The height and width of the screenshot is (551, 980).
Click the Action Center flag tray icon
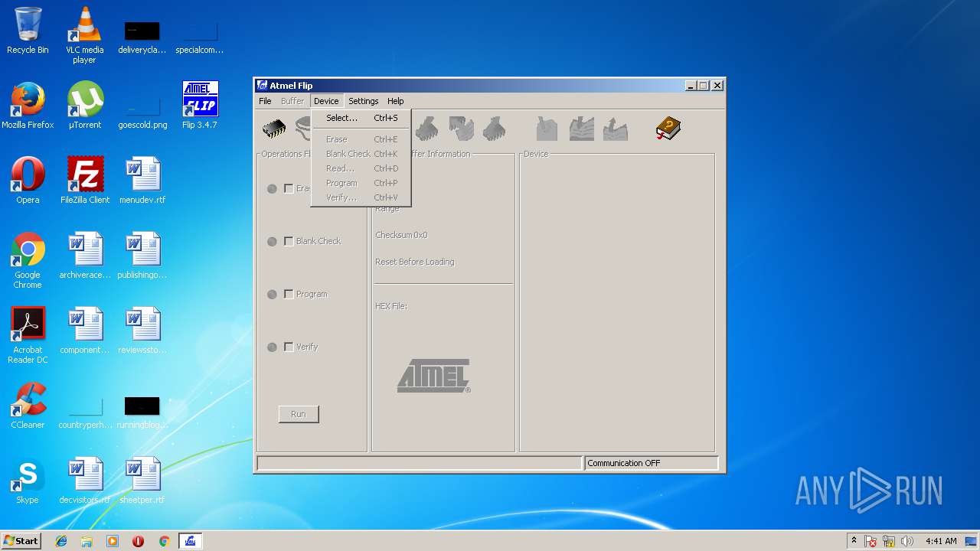[871, 541]
